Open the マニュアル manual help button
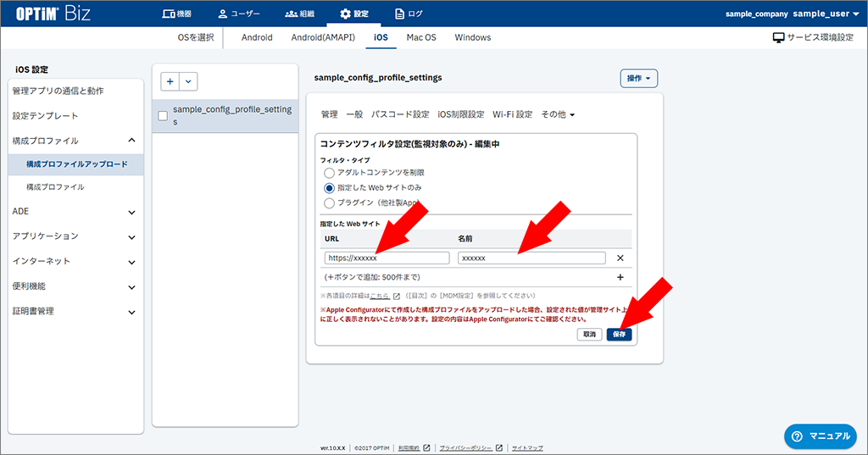The height and width of the screenshot is (455, 868). point(821,436)
